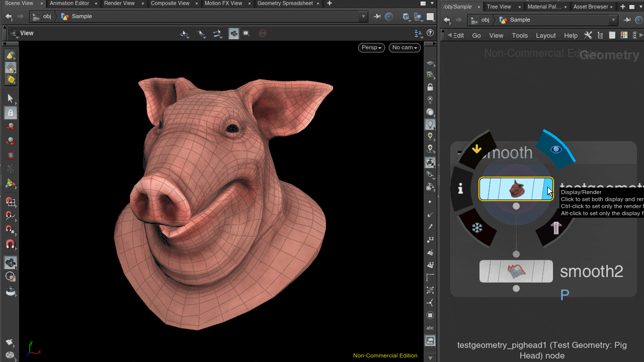Click the pin icon in Scene View path bar

377,17
